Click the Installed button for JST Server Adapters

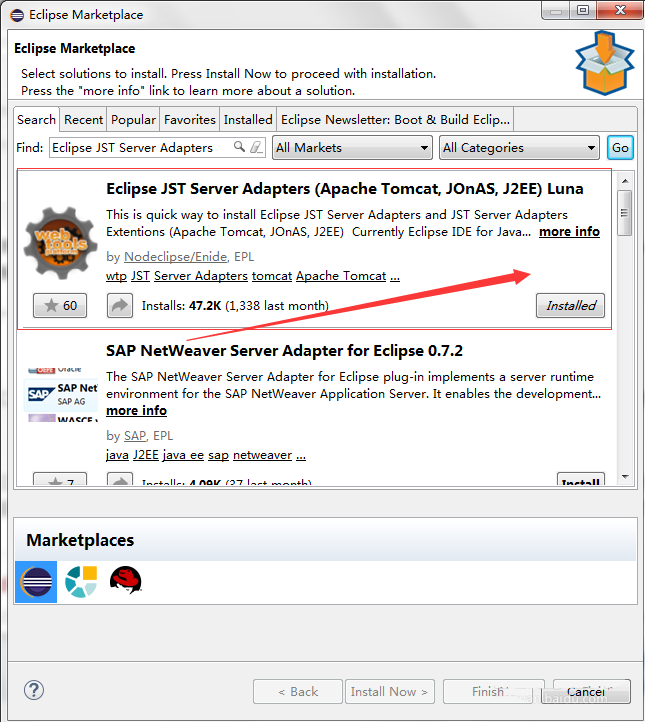(570, 305)
